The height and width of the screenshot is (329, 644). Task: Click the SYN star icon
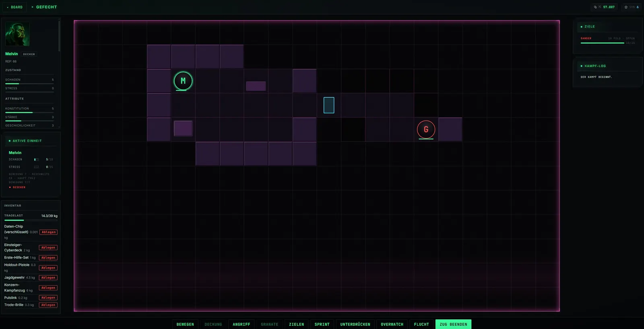[x=626, y=7]
